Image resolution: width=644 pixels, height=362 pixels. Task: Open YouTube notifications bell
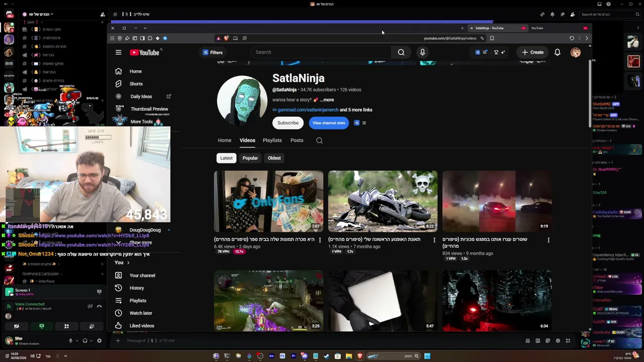(557, 52)
